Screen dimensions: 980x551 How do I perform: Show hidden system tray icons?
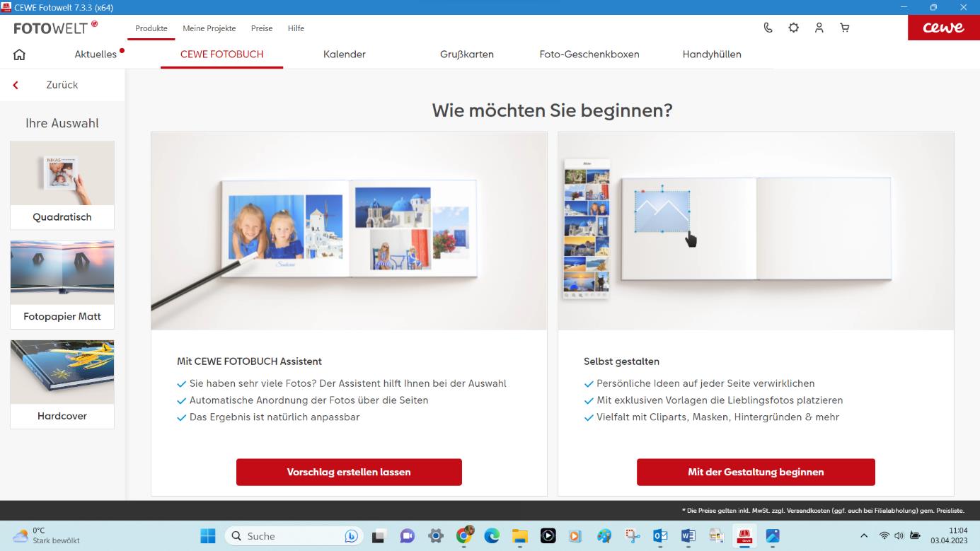coord(863,536)
